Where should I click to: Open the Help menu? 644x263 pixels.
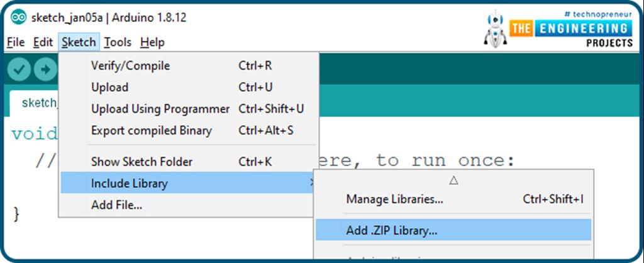pos(152,42)
